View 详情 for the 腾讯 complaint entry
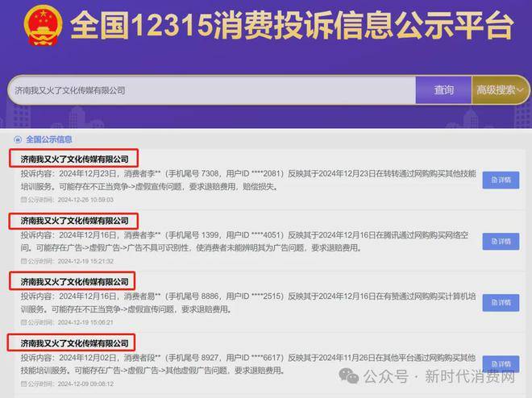This screenshot has height=398, width=532. tap(501, 241)
